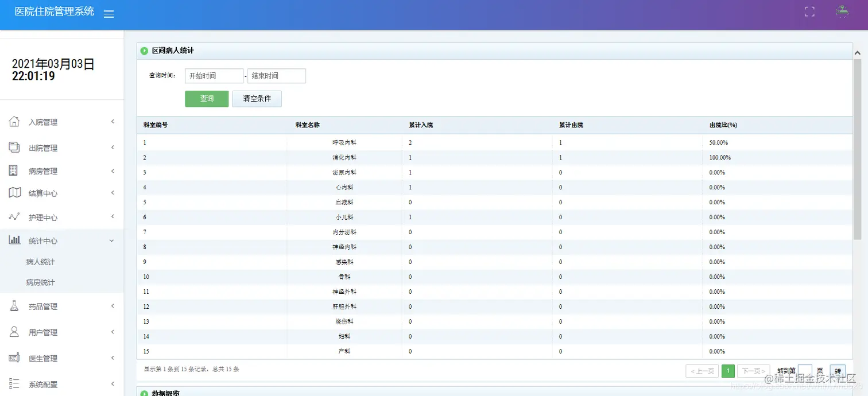Click the building icon for 病房管理
Image resolution: width=868 pixels, height=396 pixels.
coord(14,170)
